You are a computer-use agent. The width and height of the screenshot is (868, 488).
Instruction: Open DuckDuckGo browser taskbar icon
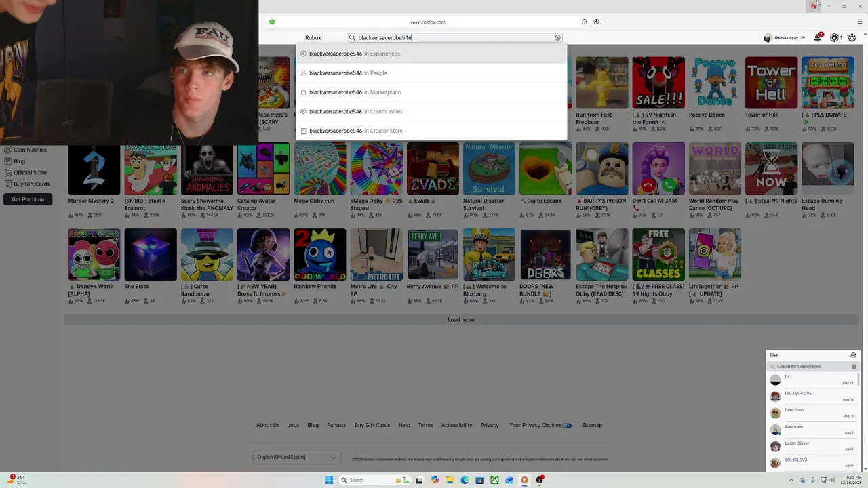pyautogui.click(x=524, y=480)
